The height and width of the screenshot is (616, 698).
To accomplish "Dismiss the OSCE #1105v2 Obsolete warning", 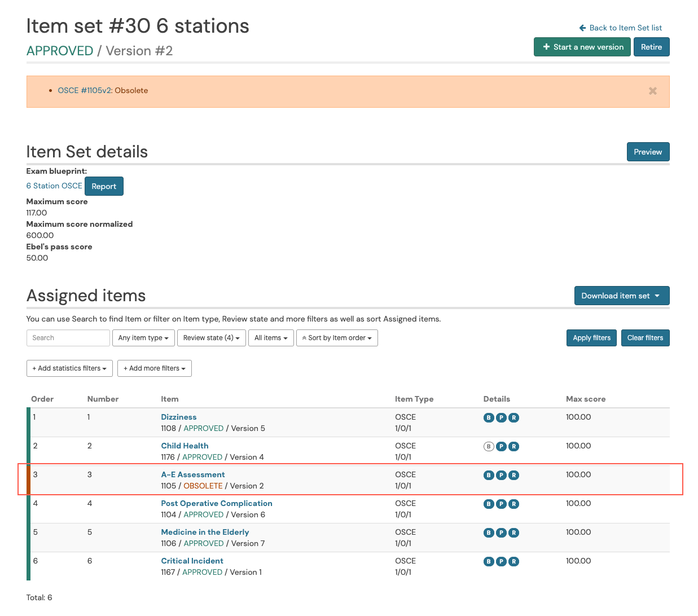I will pyautogui.click(x=652, y=91).
